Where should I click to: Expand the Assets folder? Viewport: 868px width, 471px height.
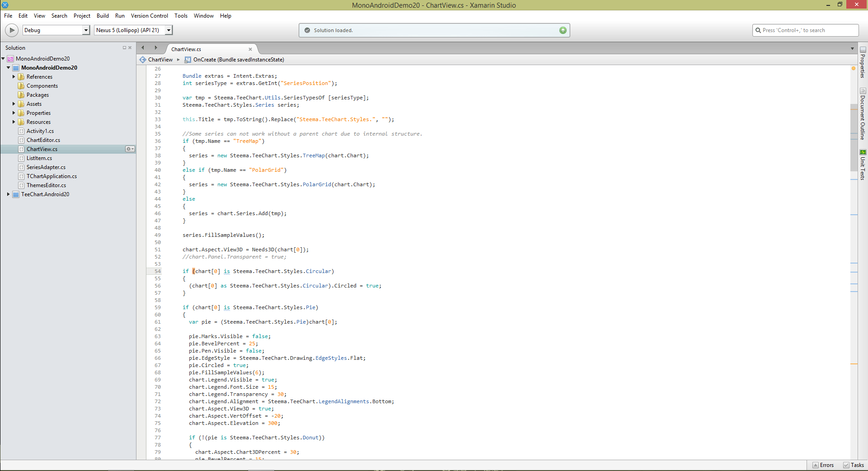pos(14,104)
